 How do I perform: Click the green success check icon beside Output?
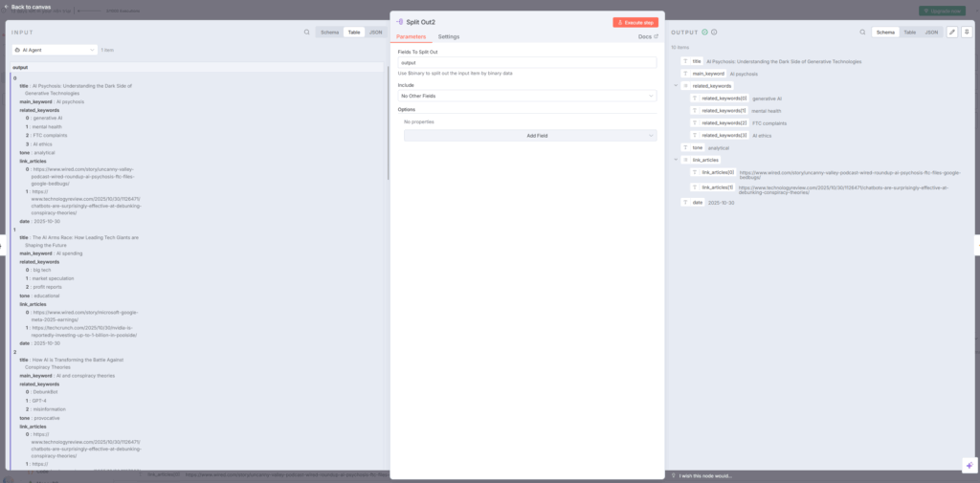[705, 32]
